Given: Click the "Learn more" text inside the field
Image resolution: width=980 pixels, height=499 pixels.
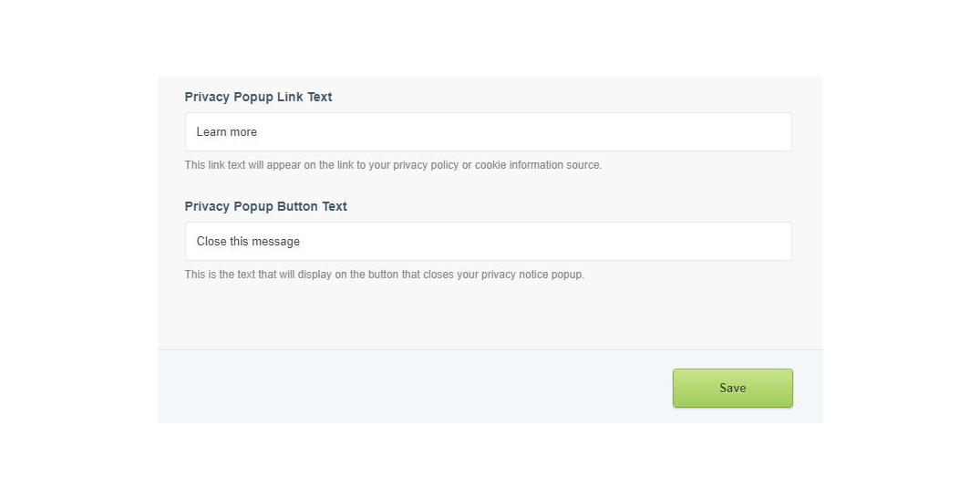Looking at the screenshot, I should click(227, 132).
